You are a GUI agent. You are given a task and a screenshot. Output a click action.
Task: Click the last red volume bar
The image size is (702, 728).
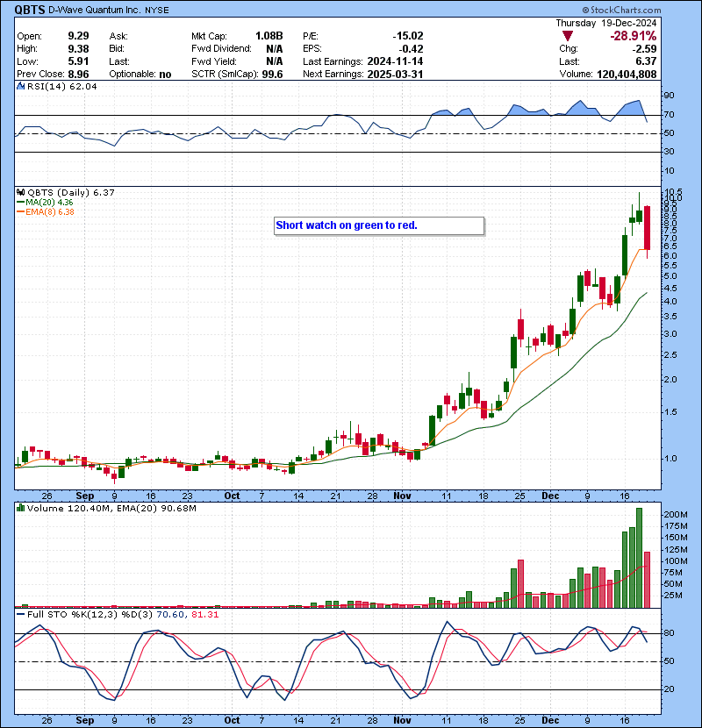(x=647, y=580)
